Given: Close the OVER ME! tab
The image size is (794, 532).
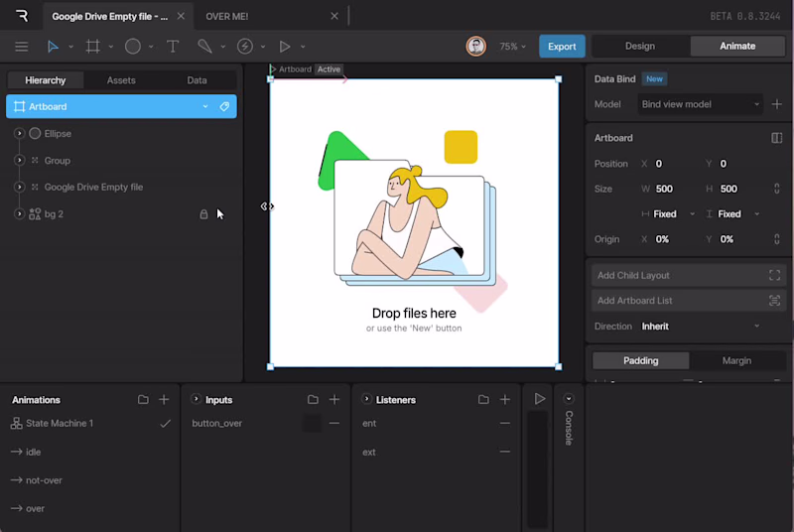Looking at the screenshot, I should pyautogui.click(x=334, y=16).
